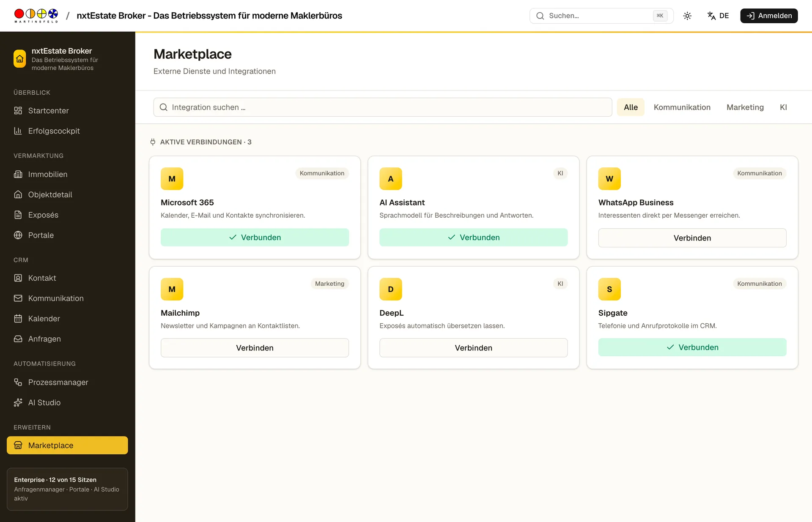Select Marketplace in the sidebar
The image size is (812, 522).
[67, 445]
